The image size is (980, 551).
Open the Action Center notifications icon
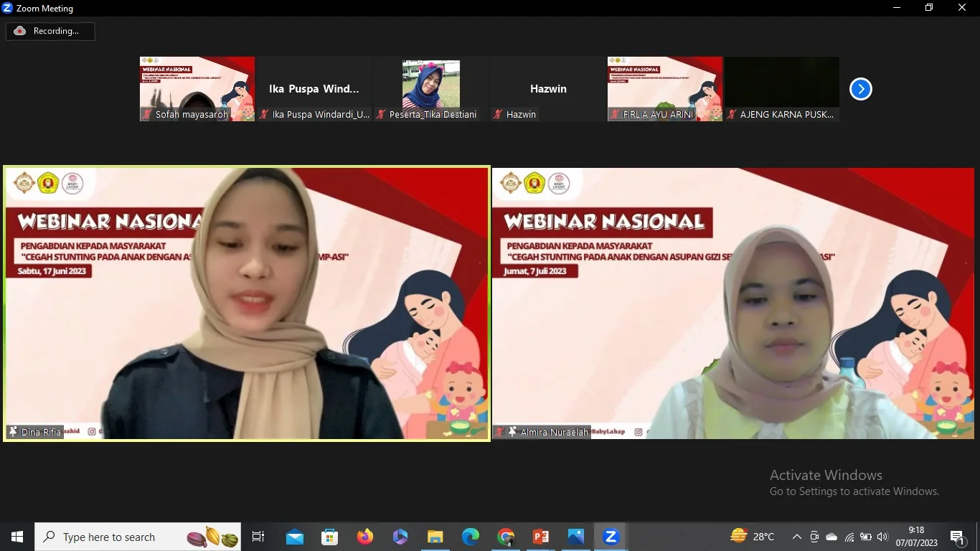(957, 537)
